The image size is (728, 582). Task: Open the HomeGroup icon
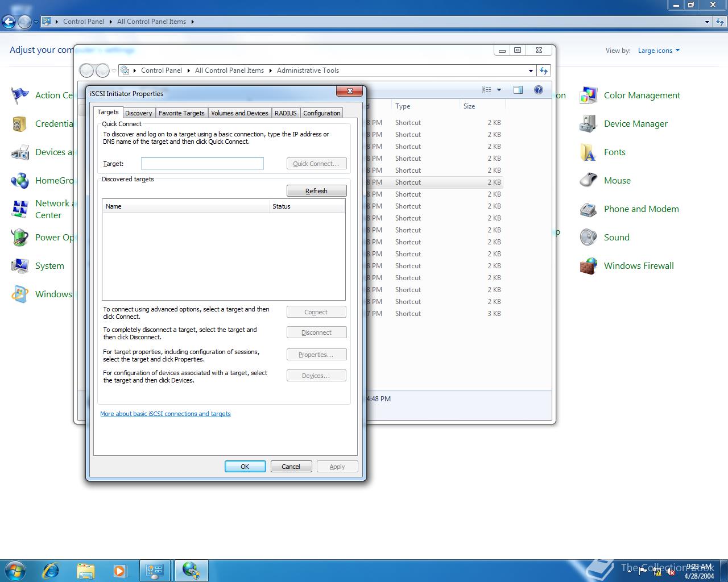pos(20,181)
